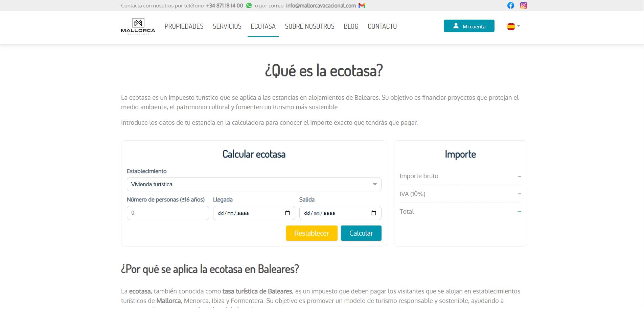Click the 'Total' row label

(407, 212)
